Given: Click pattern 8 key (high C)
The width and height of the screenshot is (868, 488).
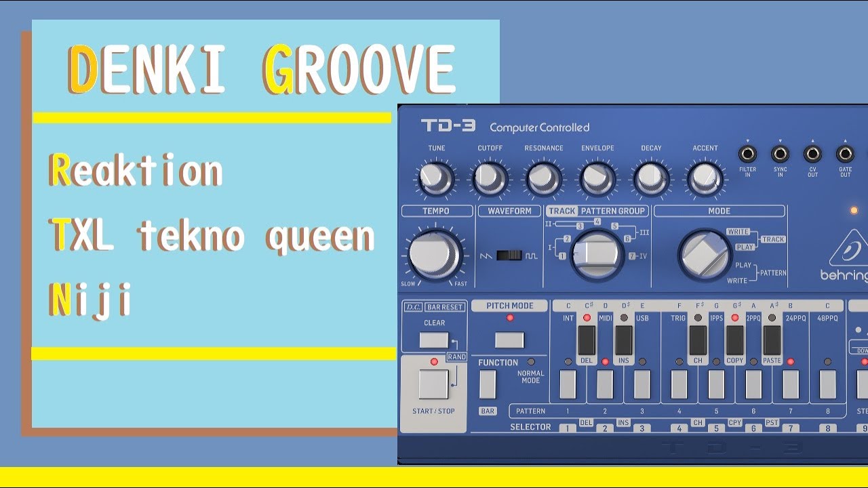Looking at the screenshot, I should (x=827, y=384).
